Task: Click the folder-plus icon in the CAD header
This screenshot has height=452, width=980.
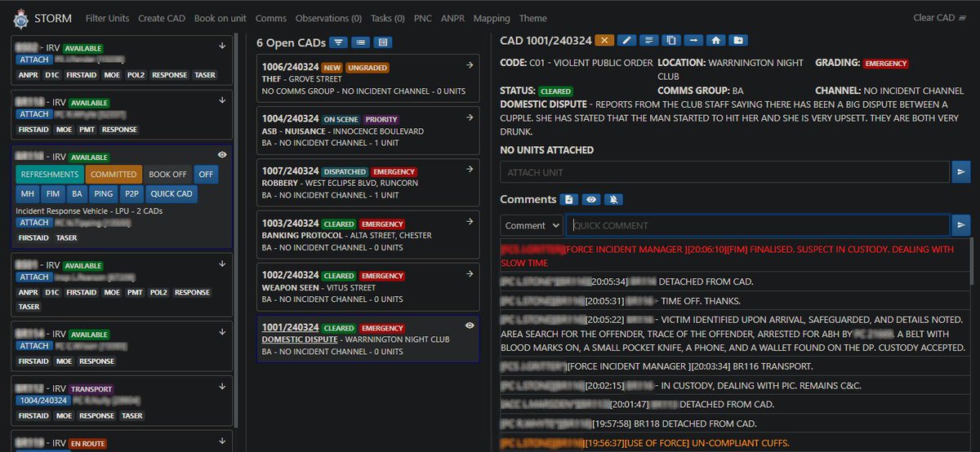Action: (x=737, y=40)
